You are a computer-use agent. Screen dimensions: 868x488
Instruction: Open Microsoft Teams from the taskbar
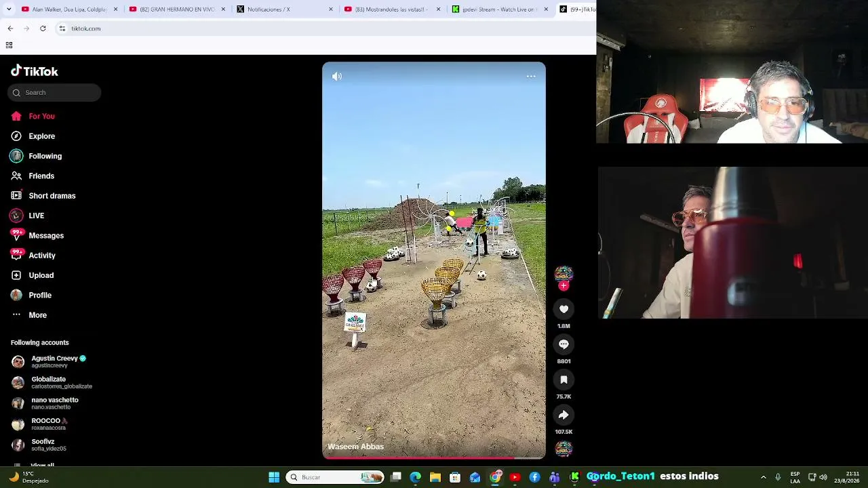coord(555,477)
